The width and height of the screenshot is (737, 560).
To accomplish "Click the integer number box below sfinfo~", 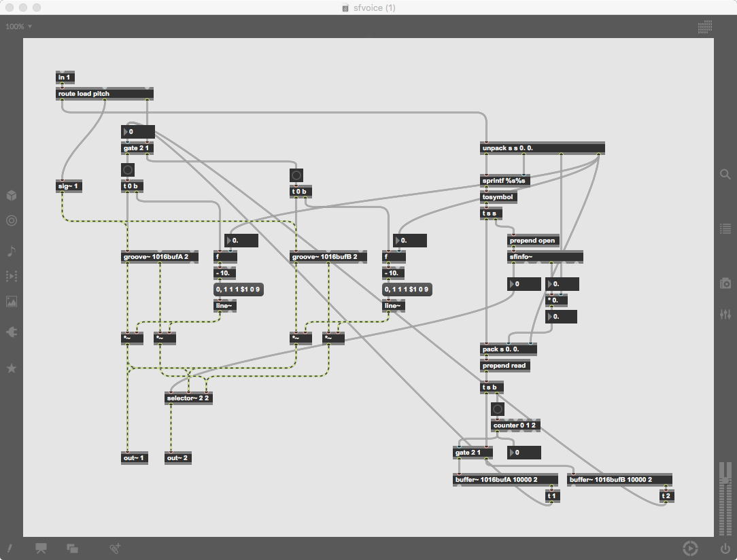I will [524, 284].
